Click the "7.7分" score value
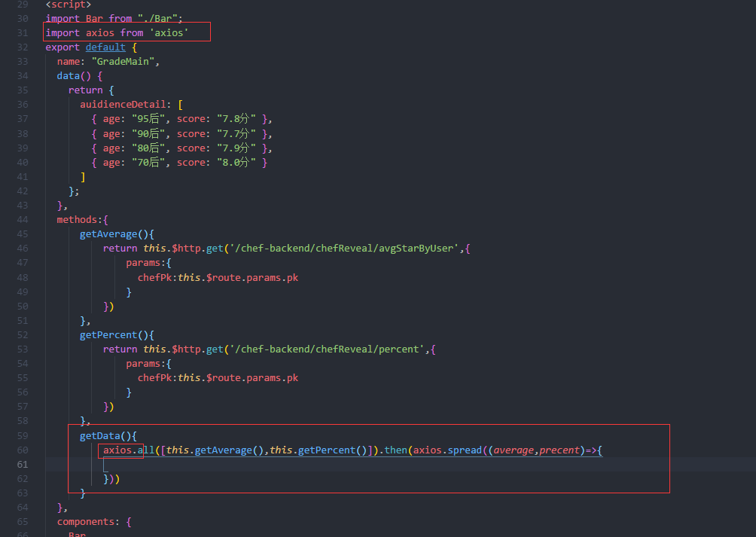The width and height of the screenshot is (756, 537). click(236, 133)
